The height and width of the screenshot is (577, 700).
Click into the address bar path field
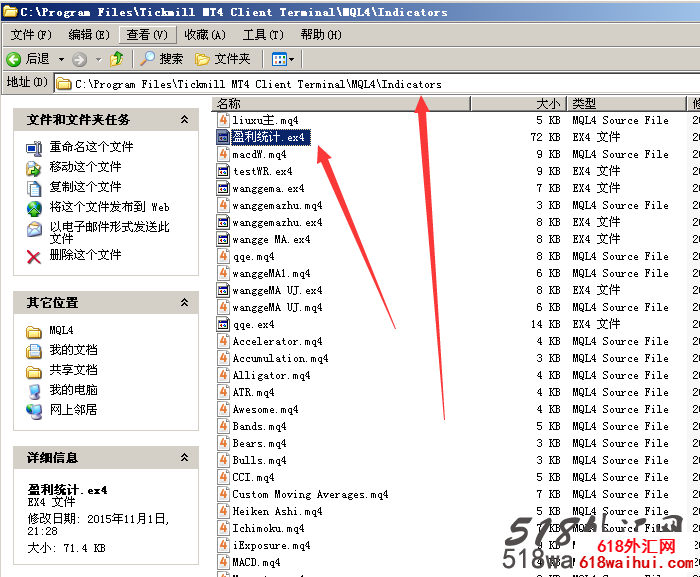click(x=377, y=84)
